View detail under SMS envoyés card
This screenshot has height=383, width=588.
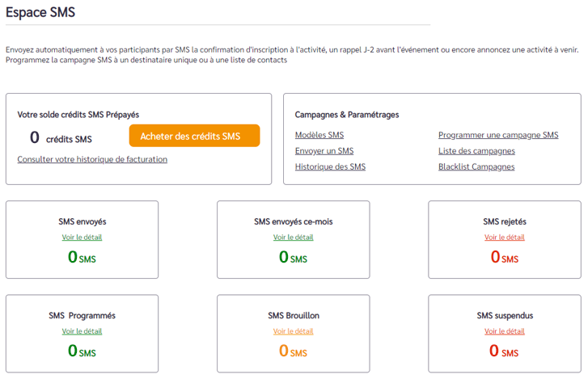coord(82,238)
